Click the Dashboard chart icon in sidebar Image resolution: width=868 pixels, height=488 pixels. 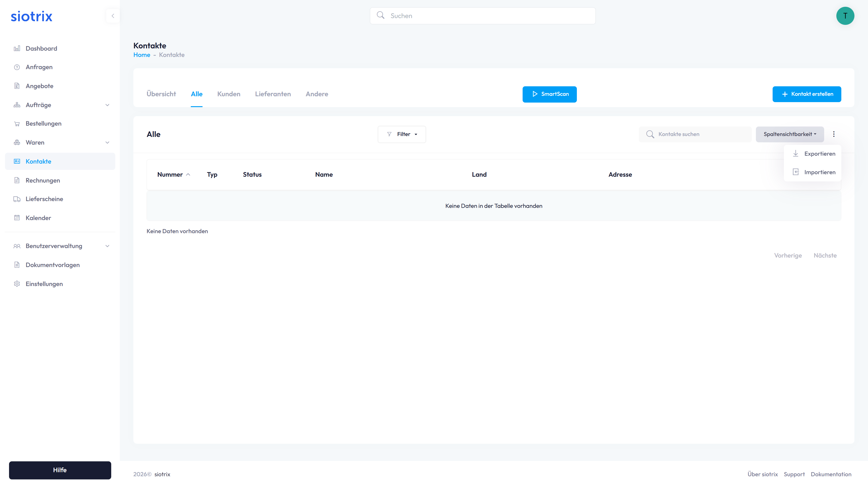coord(17,49)
